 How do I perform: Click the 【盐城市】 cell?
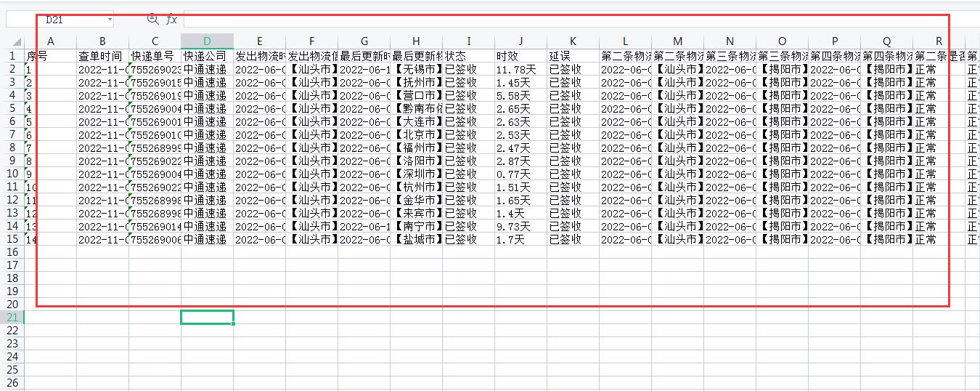(416, 239)
